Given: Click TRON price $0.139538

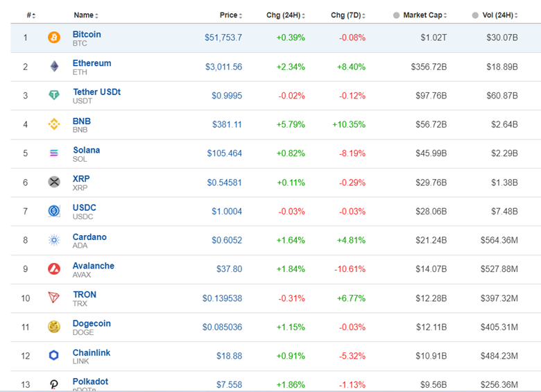Looking at the screenshot, I should [222, 298].
